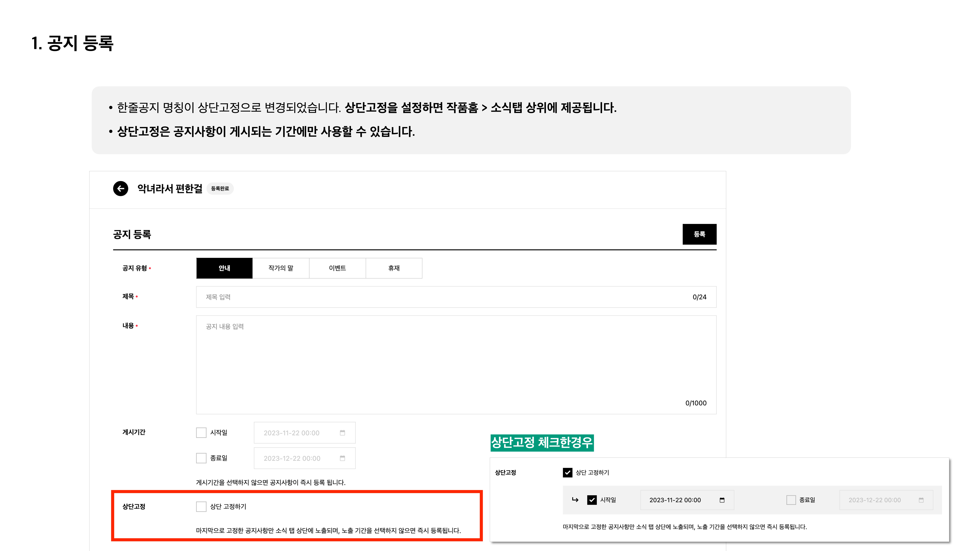Click the back arrow next to 악녀라서 편한걸
The image size is (980, 551).
tap(121, 189)
